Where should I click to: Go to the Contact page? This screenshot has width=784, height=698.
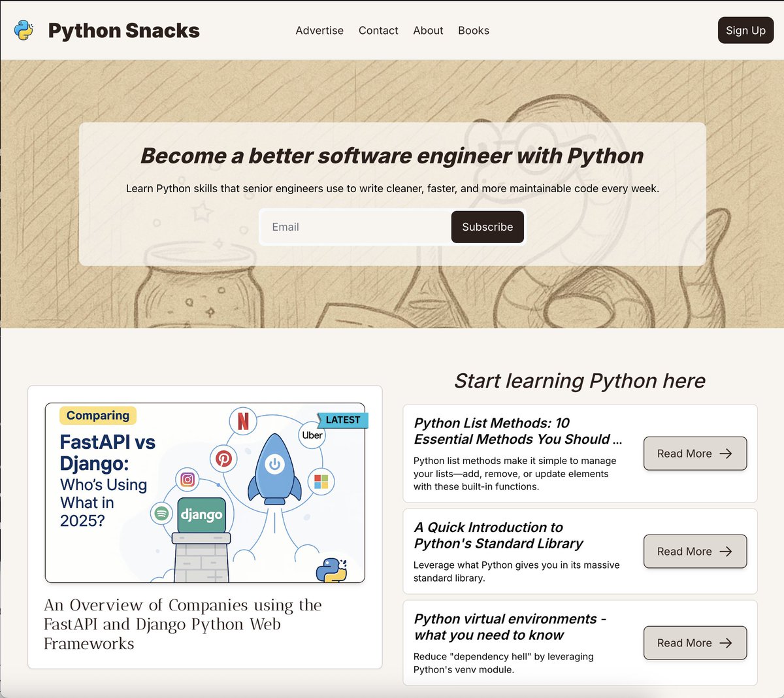point(378,30)
